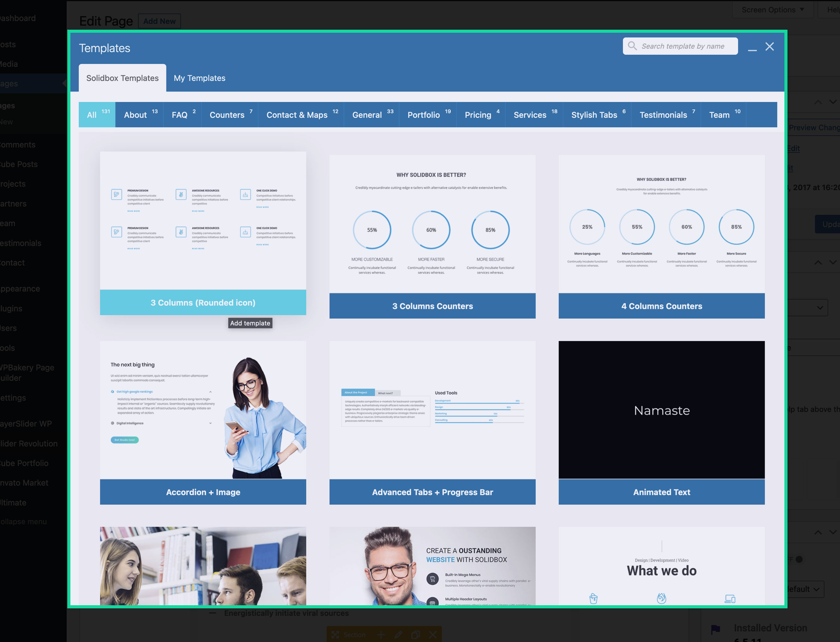840x642 pixels.
Task: Filter templates by Counters category
Action: [229, 115]
